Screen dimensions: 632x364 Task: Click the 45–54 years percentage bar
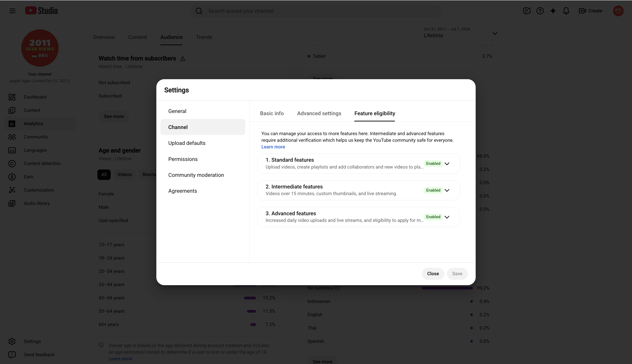coord(250,298)
